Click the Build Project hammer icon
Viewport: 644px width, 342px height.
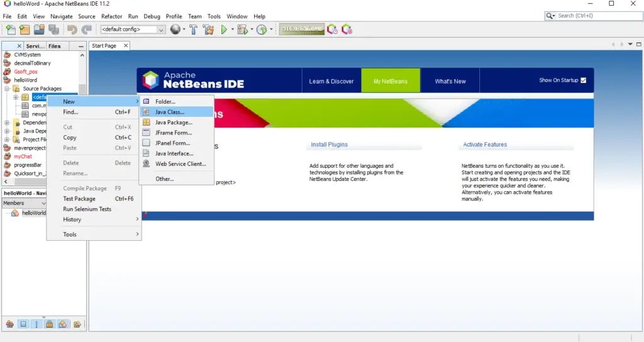point(193,30)
